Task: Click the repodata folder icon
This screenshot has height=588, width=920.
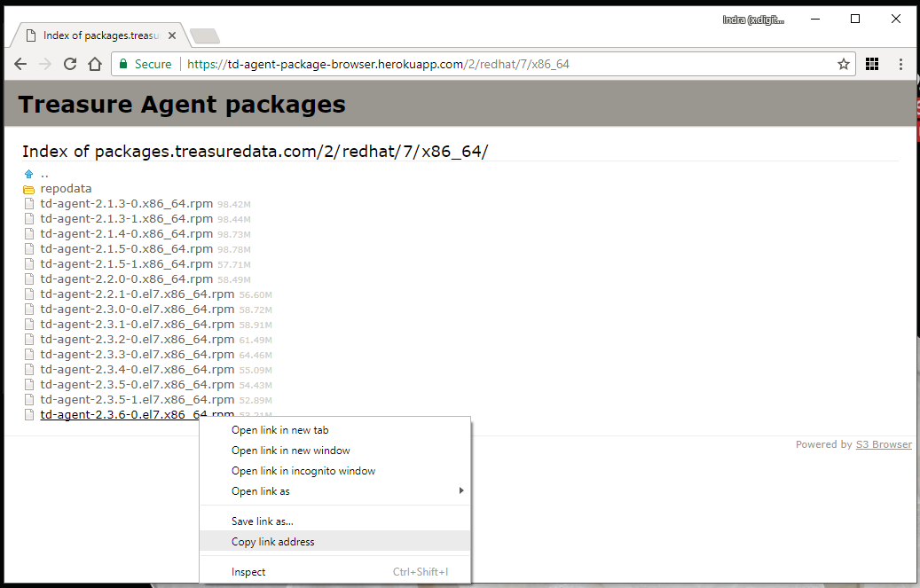Action: tap(28, 188)
